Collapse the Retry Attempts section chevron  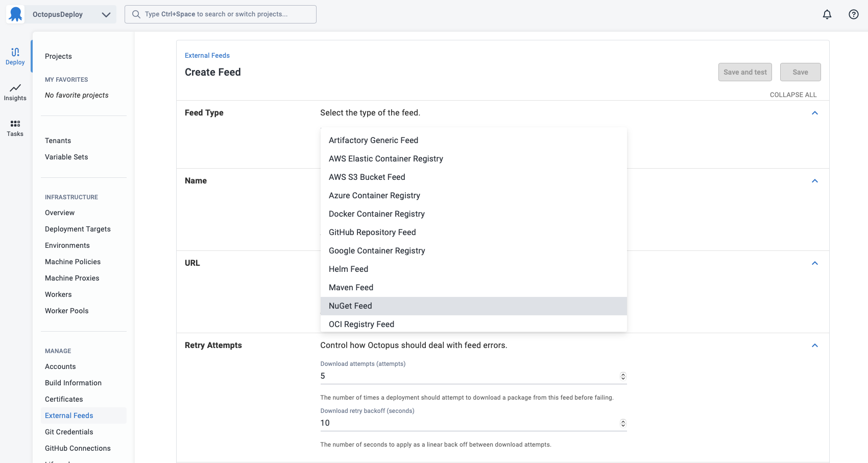[815, 345]
